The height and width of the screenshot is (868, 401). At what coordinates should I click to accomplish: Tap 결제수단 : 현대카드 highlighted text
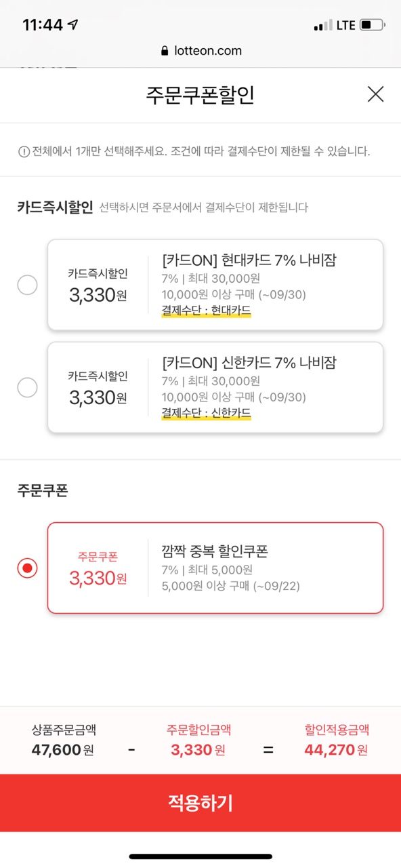click(206, 311)
